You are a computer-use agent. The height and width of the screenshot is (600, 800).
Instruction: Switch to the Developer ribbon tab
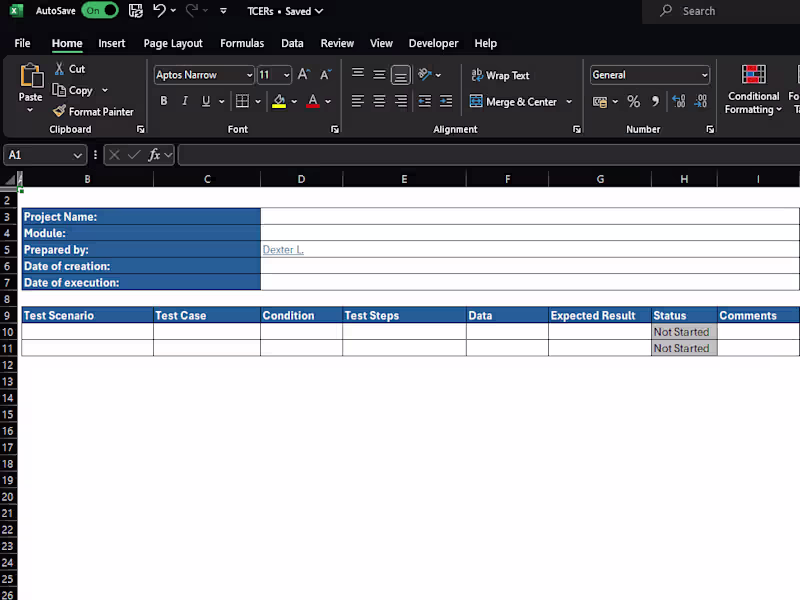pyautogui.click(x=433, y=43)
